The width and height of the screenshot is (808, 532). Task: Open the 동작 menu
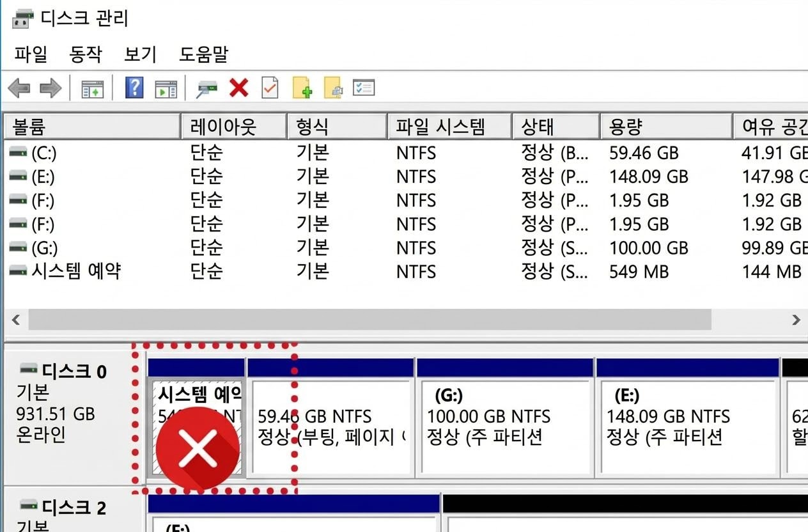(x=86, y=55)
